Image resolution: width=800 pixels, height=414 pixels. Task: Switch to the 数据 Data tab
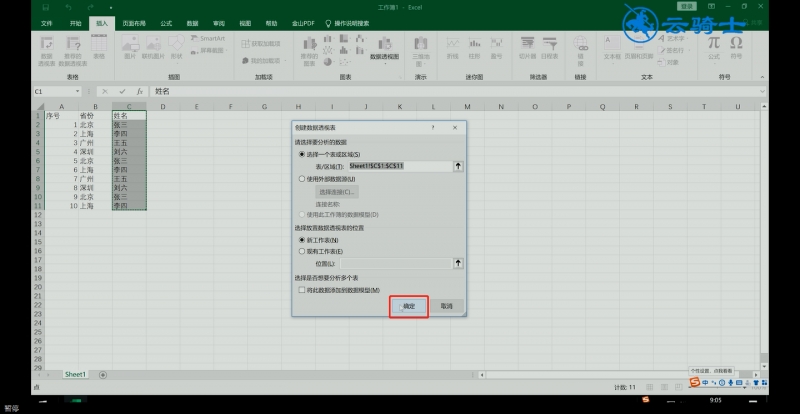point(192,23)
